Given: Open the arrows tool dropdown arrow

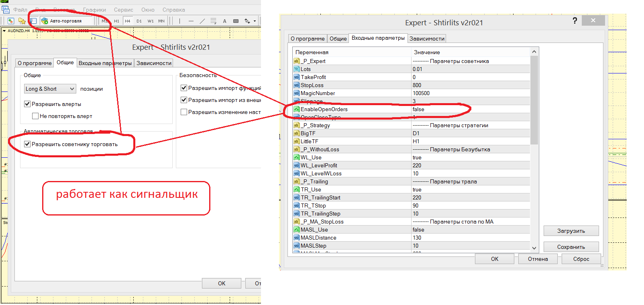Looking at the screenshot, I should pyautogui.click(x=255, y=21).
